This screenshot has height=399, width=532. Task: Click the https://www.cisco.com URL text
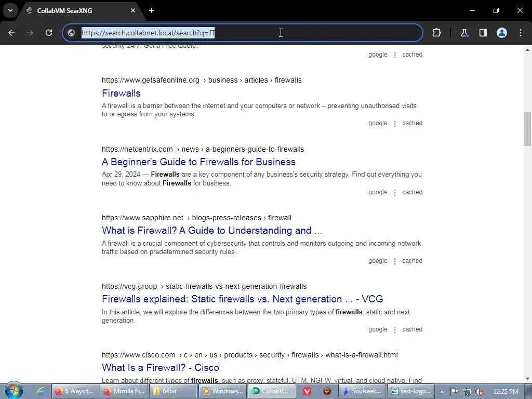click(138, 355)
